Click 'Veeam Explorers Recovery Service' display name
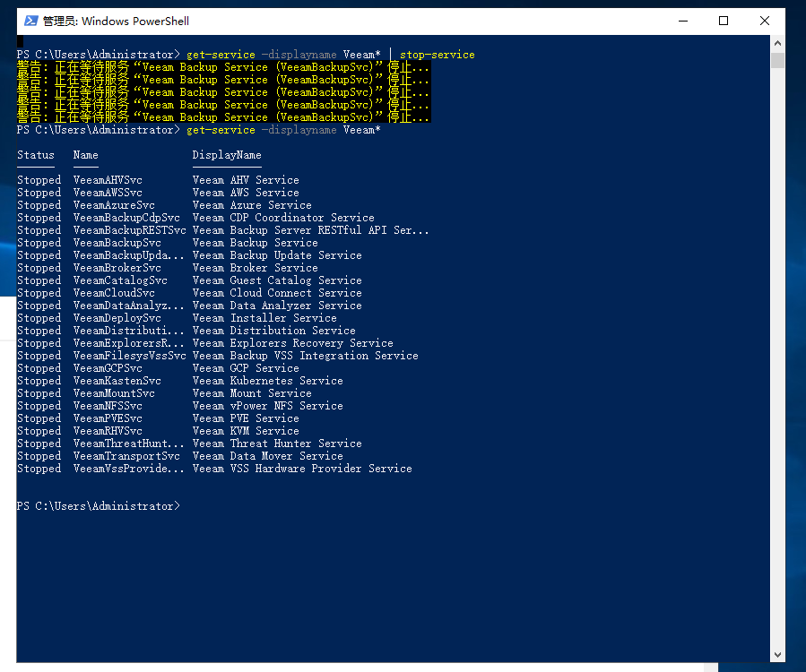The height and width of the screenshot is (672, 806). click(x=293, y=342)
